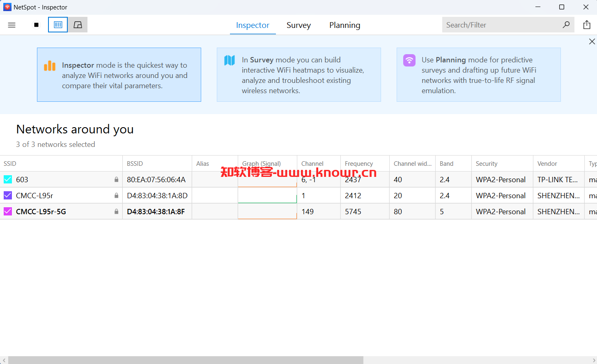Select the CMCC-L95r network name
The image size is (597, 364).
tap(34, 195)
